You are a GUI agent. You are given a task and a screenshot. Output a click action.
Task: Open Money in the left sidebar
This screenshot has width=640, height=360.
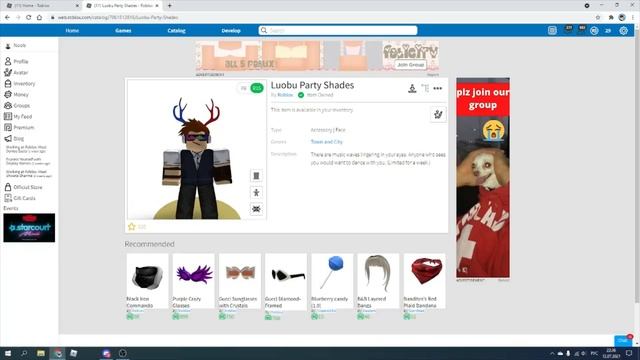16,94
